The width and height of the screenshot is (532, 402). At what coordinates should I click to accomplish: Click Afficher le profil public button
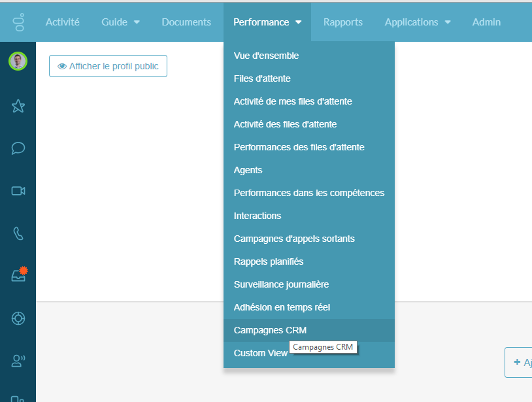[x=108, y=66]
